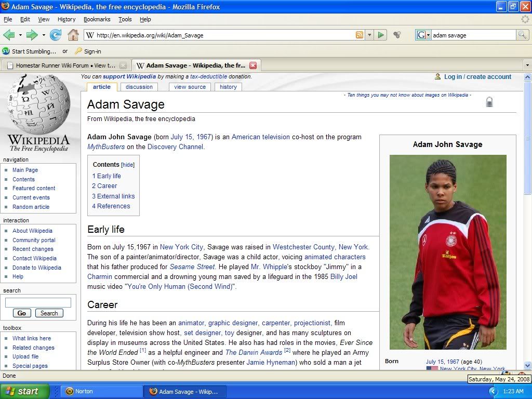Reload the current page
The width and height of the screenshot is (532, 399).
(x=56, y=35)
